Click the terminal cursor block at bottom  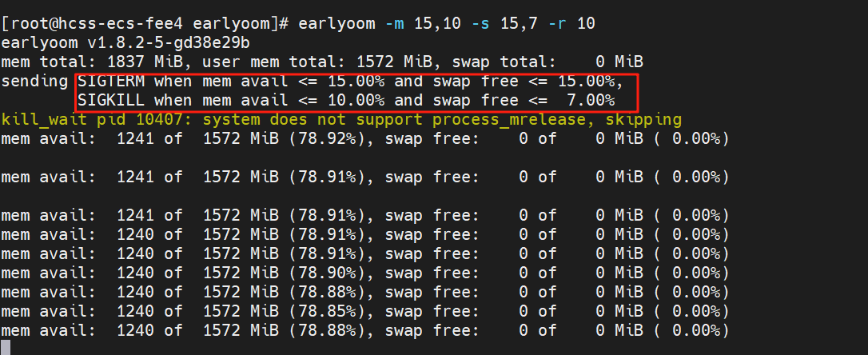pyautogui.click(x=6, y=349)
